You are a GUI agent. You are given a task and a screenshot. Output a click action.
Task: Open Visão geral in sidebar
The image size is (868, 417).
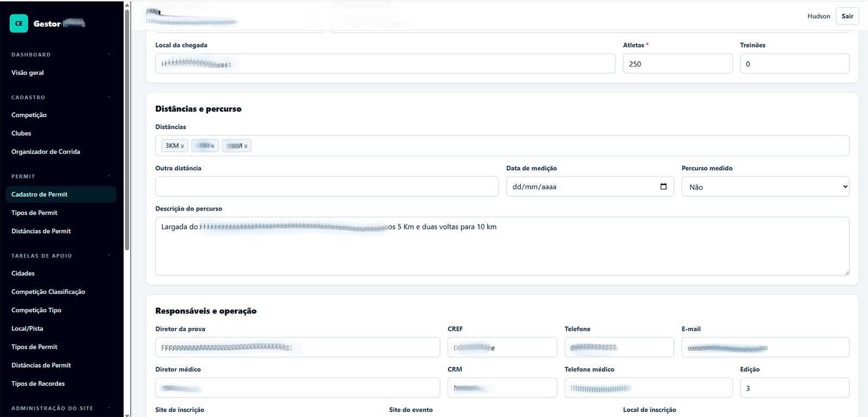[x=28, y=73]
